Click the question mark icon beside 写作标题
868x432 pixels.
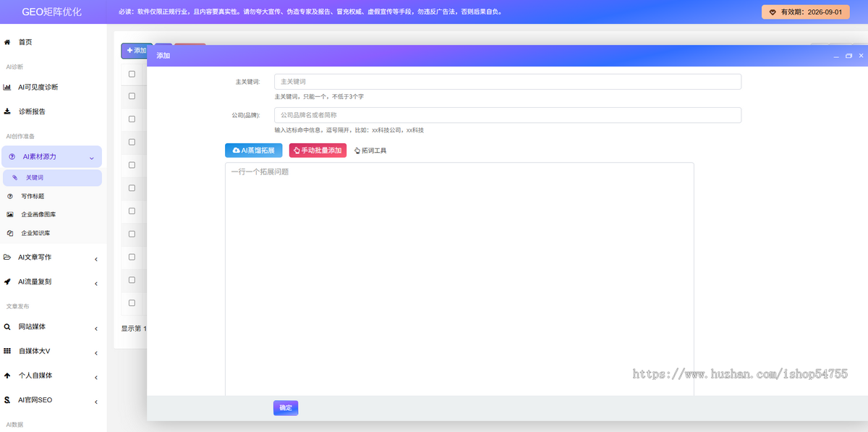click(10, 196)
